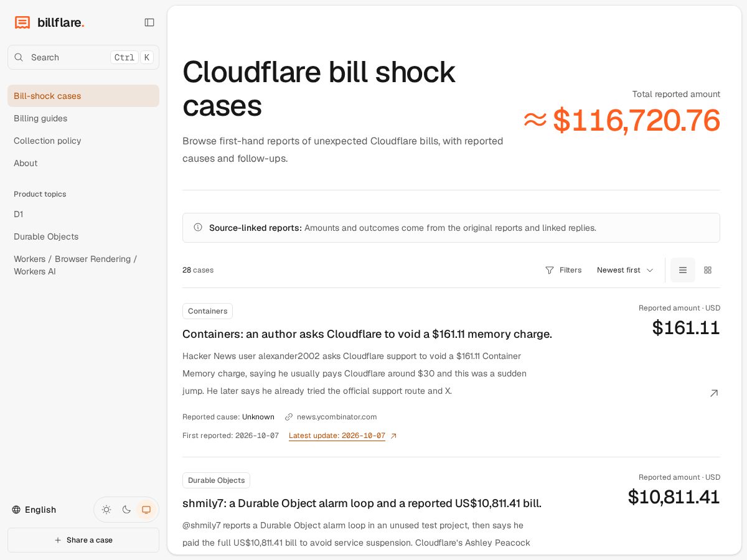Click arrow icon next to Latest update
This screenshot has height=560, width=747.
393,436
